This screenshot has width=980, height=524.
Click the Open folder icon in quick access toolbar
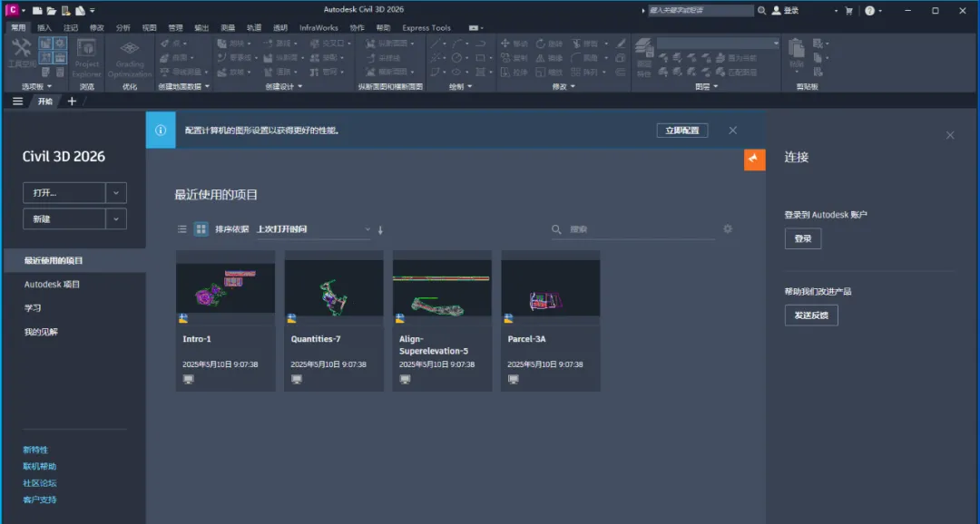coord(51,11)
